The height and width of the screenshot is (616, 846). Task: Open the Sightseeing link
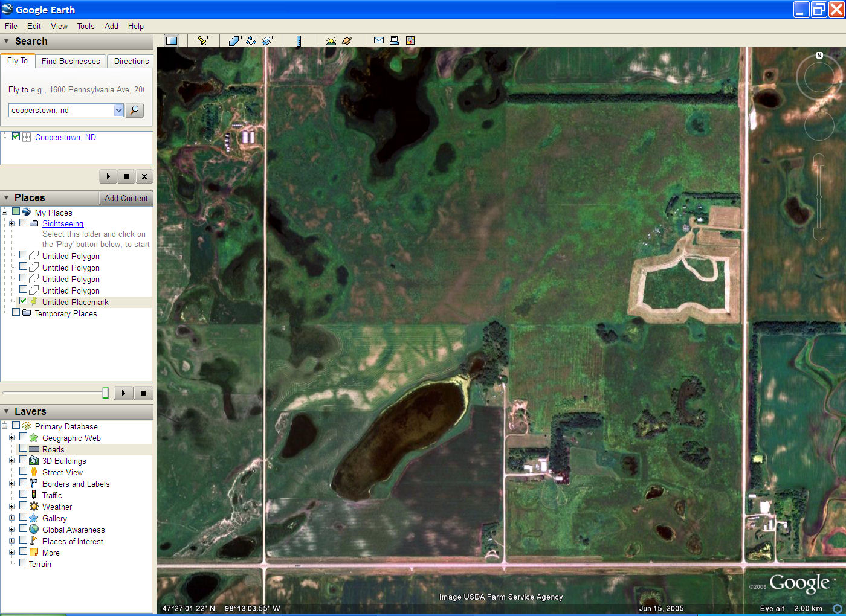pyautogui.click(x=63, y=223)
